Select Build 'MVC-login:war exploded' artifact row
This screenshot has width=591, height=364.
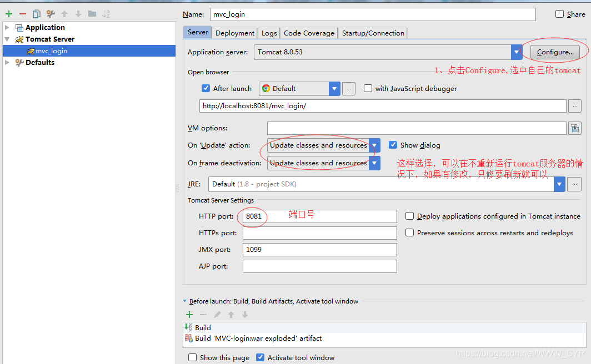click(x=384, y=338)
